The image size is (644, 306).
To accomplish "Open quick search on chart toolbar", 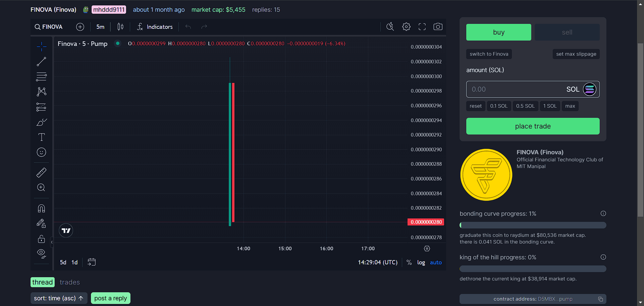I will [x=390, y=27].
